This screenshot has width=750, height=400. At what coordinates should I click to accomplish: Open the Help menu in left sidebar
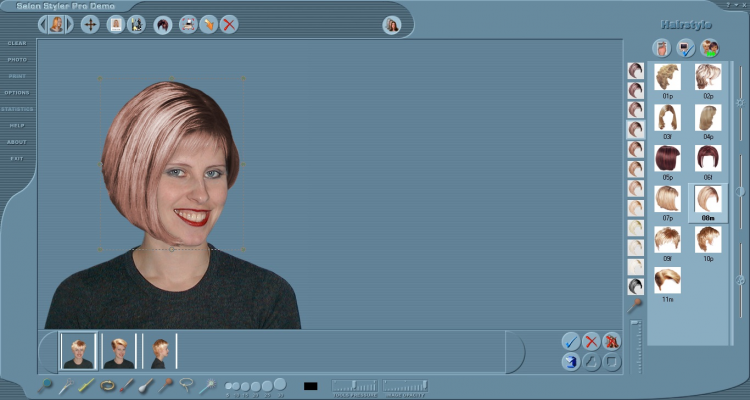[16, 125]
